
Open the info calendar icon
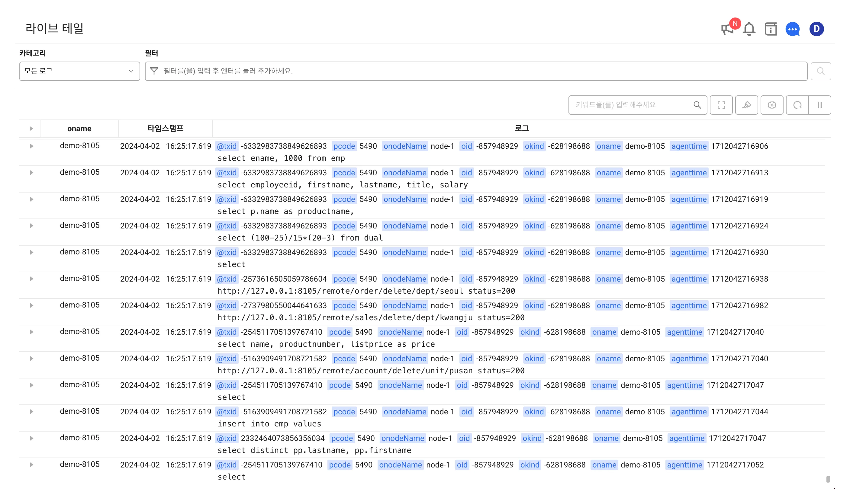[771, 29]
